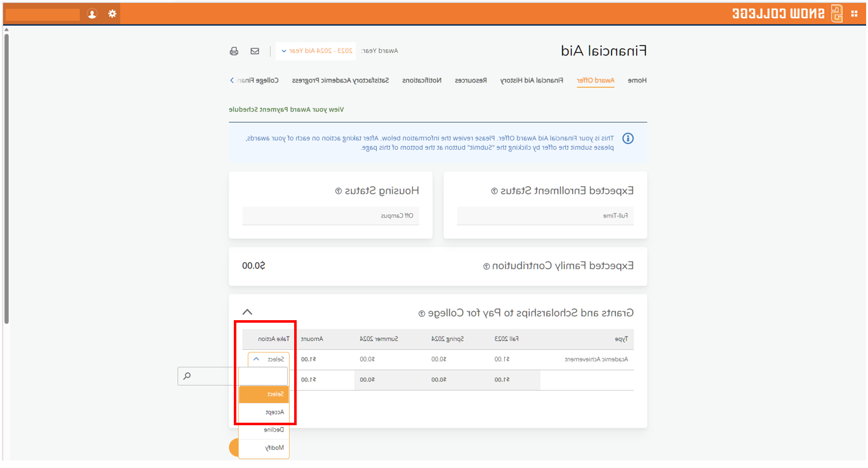Choose Modify from the action list
This screenshot has width=868, height=468.
point(264,448)
